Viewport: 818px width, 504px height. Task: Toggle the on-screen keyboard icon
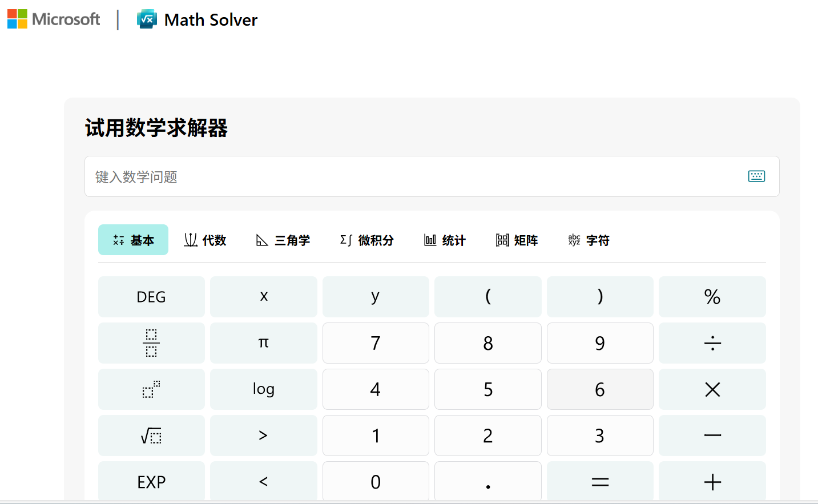click(756, 176)
